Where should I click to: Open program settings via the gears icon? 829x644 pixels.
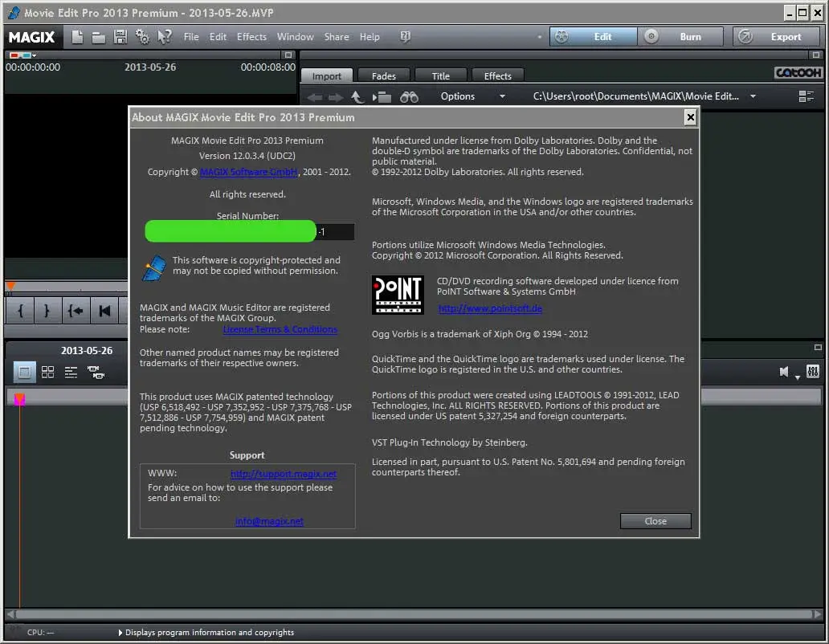(x=142, y=37)
